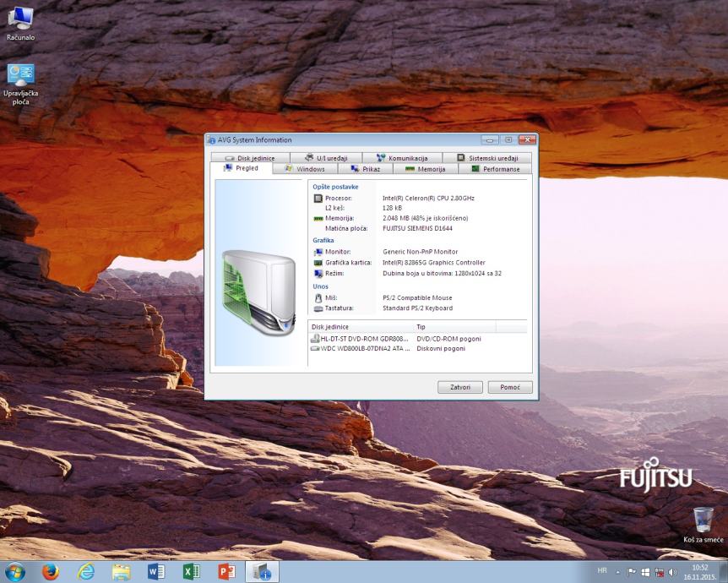The image size is (728, 583).
Task: Click the Grafička kartica icon
Action: tap(318, 263)
